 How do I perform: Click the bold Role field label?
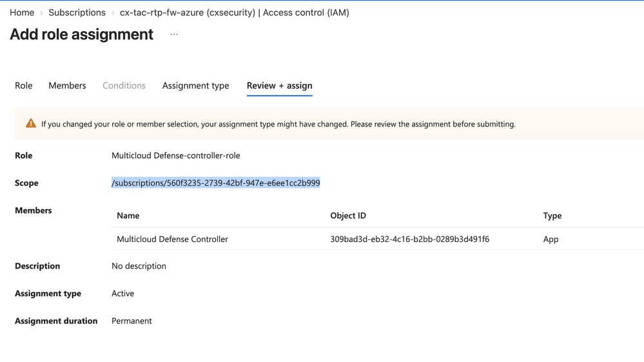[23, 156]
